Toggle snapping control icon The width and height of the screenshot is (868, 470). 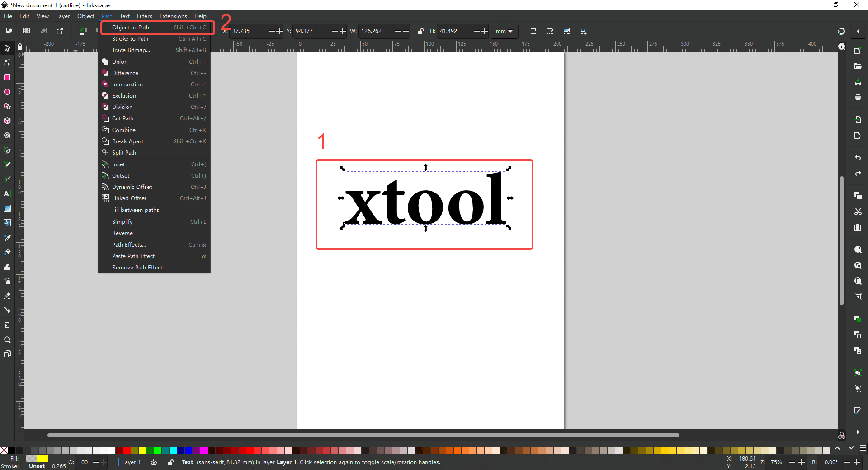click(x=841, y=31)
